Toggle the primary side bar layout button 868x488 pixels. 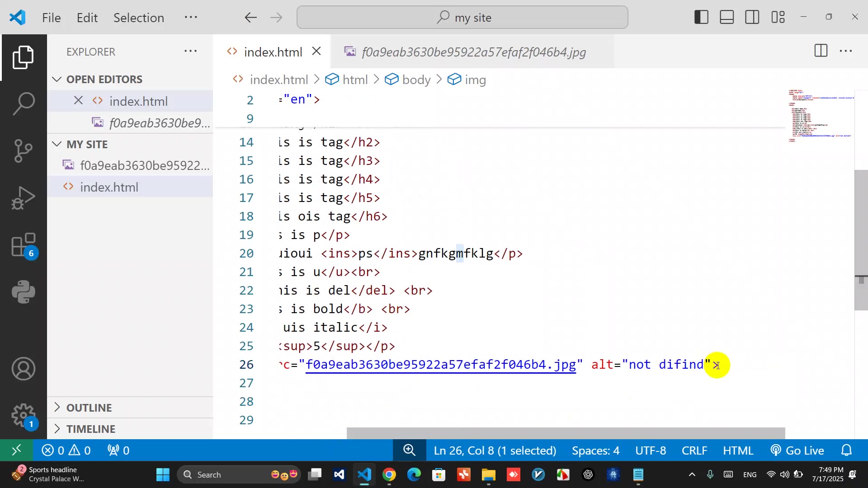pyautogui.click(x=701, y=17)
